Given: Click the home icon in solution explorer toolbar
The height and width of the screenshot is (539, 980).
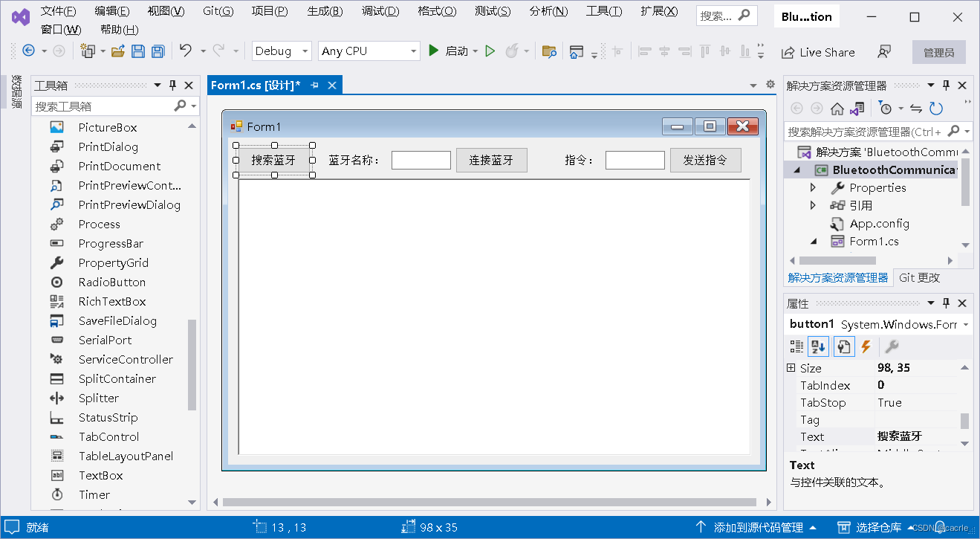Looking at the screenshot, I should click(837, 109).
